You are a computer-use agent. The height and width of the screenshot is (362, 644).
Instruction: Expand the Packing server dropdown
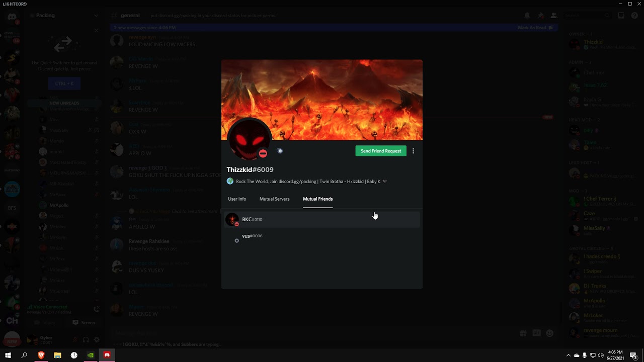click(x=96, y=16)
